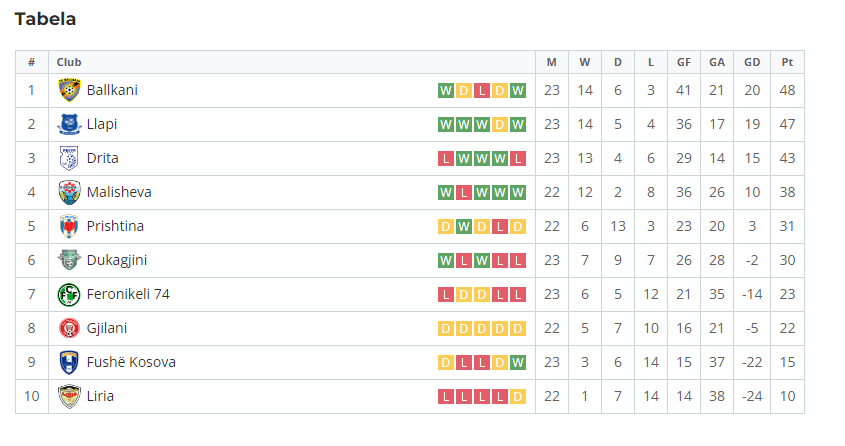Click the GD column header

[x=752, y=62]
